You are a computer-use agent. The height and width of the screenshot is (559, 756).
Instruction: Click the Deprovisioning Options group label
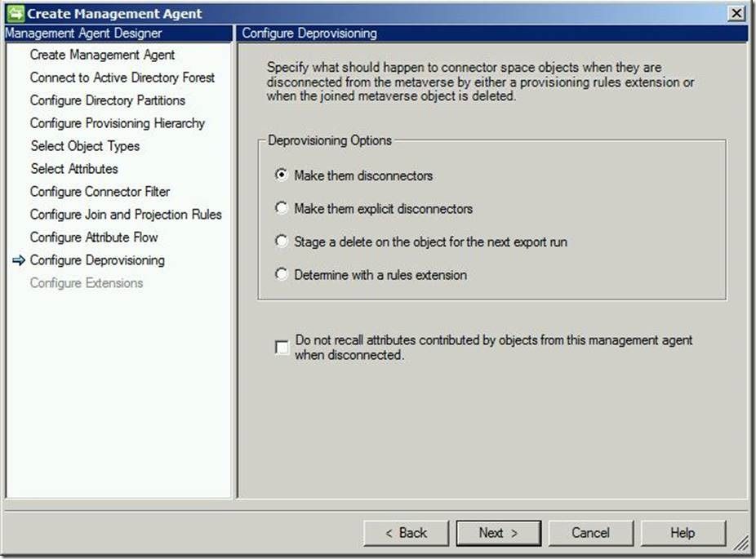tap(330, 140)
